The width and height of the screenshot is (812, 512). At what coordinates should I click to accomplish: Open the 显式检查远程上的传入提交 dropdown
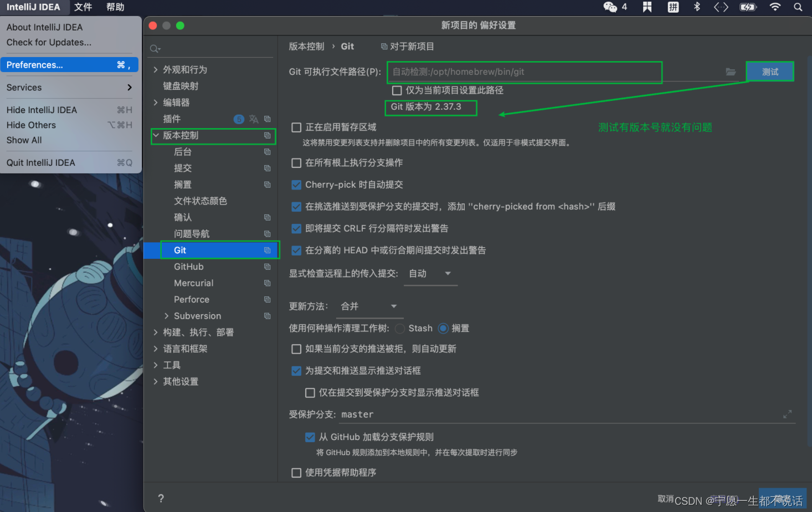(x=430, y=274)
